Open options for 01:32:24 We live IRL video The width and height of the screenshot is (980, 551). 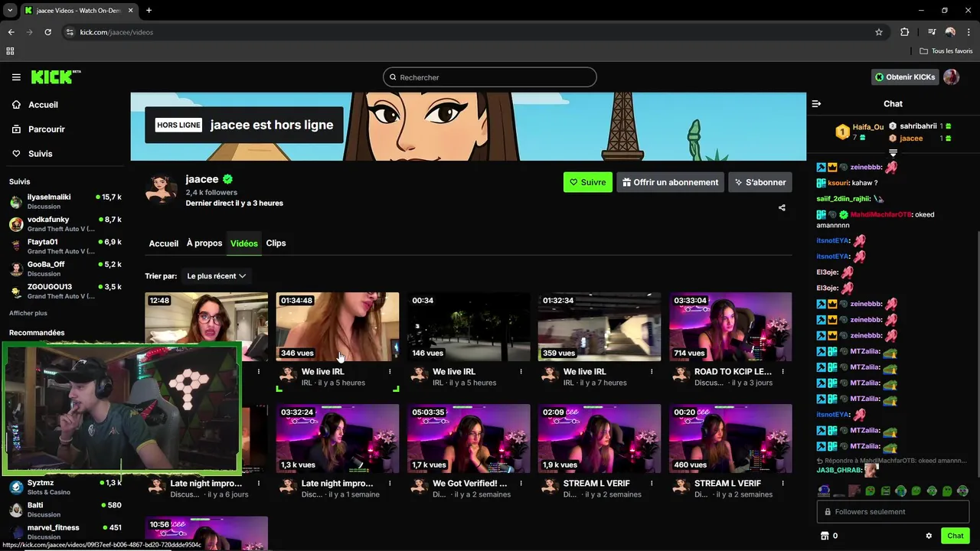(x=652, y=372)
